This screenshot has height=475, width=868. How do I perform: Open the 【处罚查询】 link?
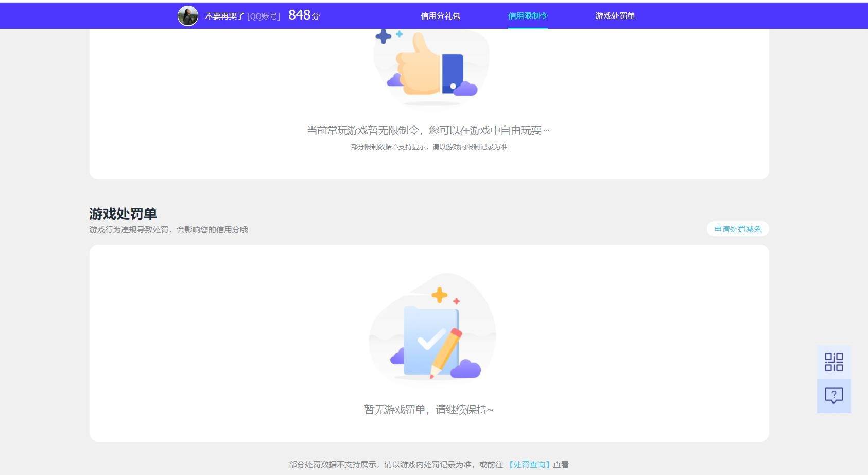(x=529, y=464)
